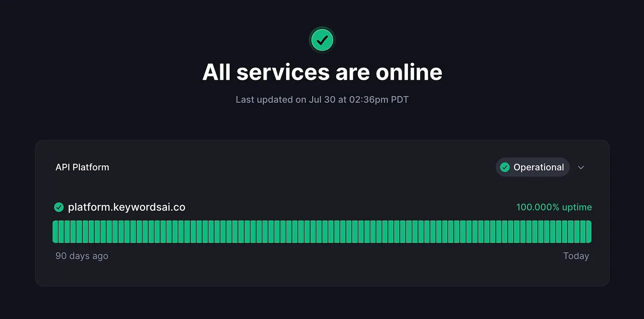Open the 100.000% uptime link
644x319 pixels.
[x=554, y=207]
